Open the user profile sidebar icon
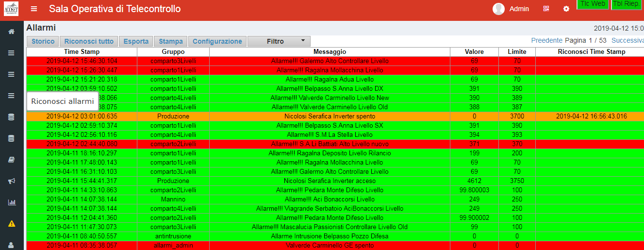 (x=11, y=245)
